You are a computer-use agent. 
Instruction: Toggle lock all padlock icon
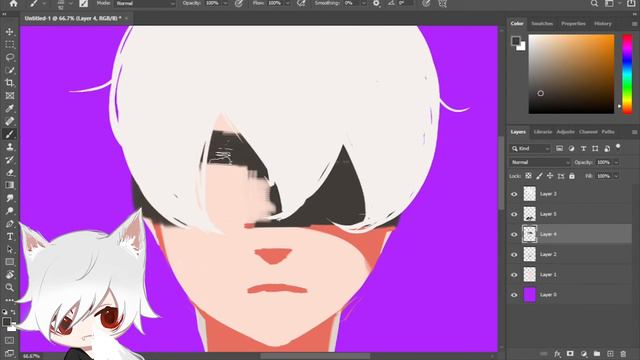[x=572, y=176]
